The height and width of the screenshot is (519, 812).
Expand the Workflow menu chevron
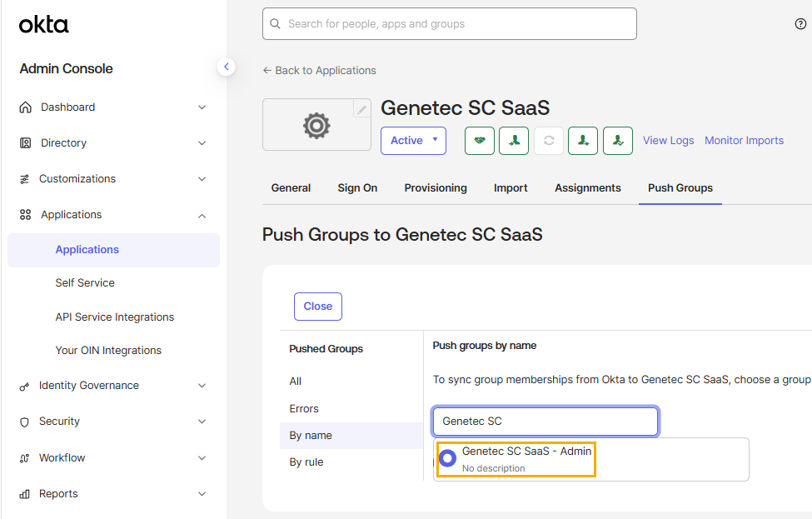click(x=202, y=458)
